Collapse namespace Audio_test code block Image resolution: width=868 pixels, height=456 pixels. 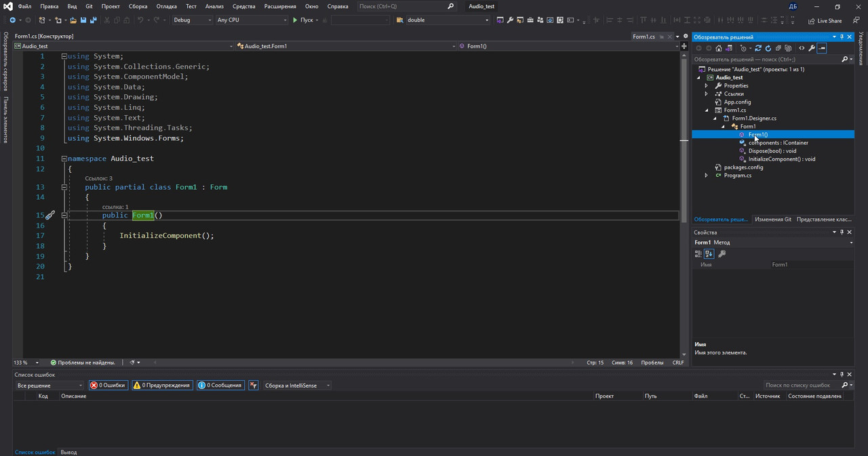click(x=64, y=158)
